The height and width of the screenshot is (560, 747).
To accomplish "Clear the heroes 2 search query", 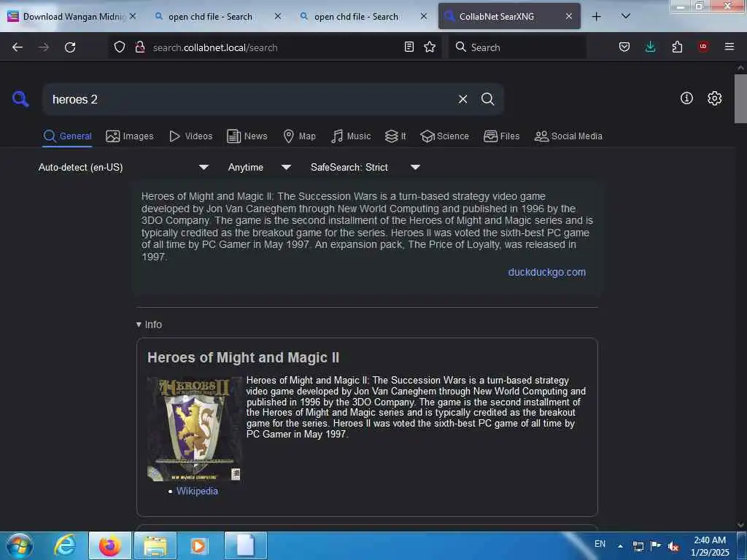I will coord(462,99).
